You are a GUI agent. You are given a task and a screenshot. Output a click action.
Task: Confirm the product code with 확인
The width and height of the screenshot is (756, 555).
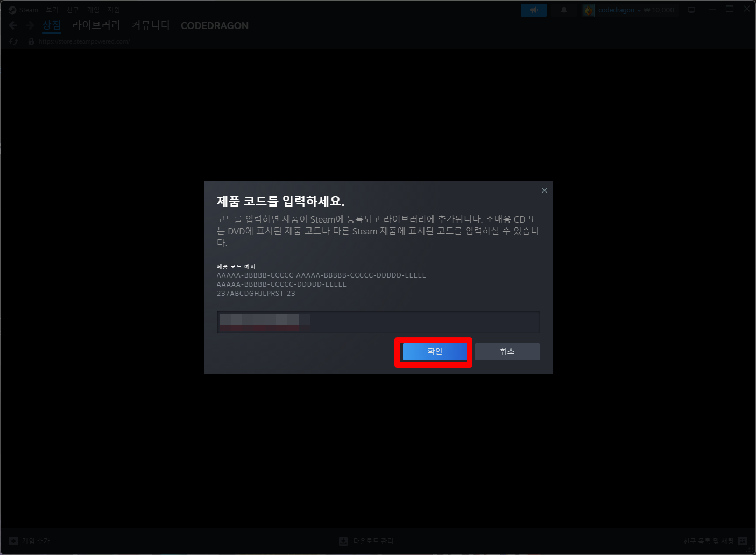[435, 352]
